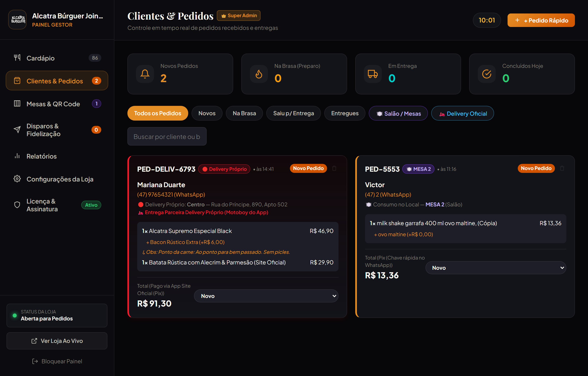The height and width of the screenshot is (376, 588).
Task: Click the Licença & Assinatura shield icon
Action: [x=17, y=205]
